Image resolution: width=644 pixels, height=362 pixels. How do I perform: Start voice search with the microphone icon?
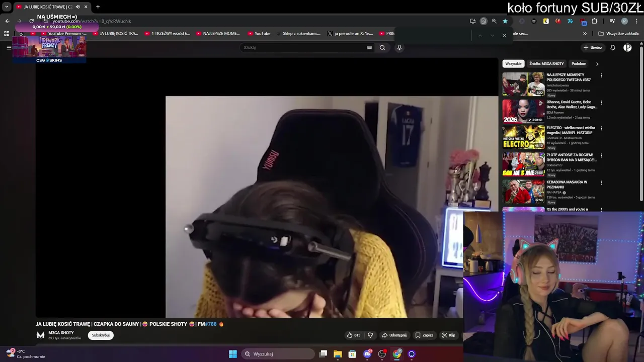click(x=399, y=48)
